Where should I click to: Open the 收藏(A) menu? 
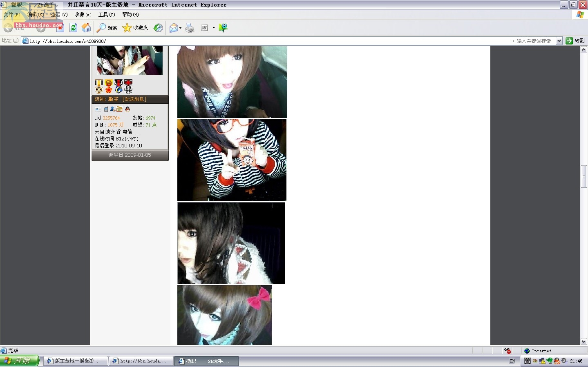(83, 15)
